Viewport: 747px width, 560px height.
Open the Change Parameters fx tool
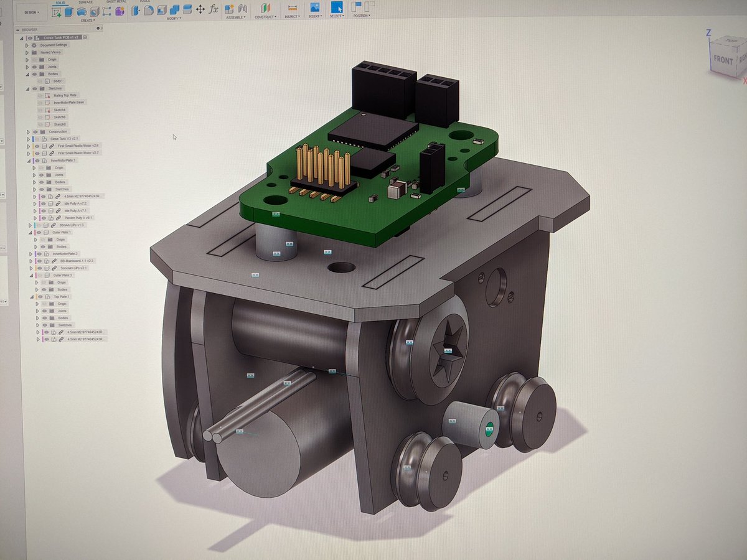(x=214, y=9)
